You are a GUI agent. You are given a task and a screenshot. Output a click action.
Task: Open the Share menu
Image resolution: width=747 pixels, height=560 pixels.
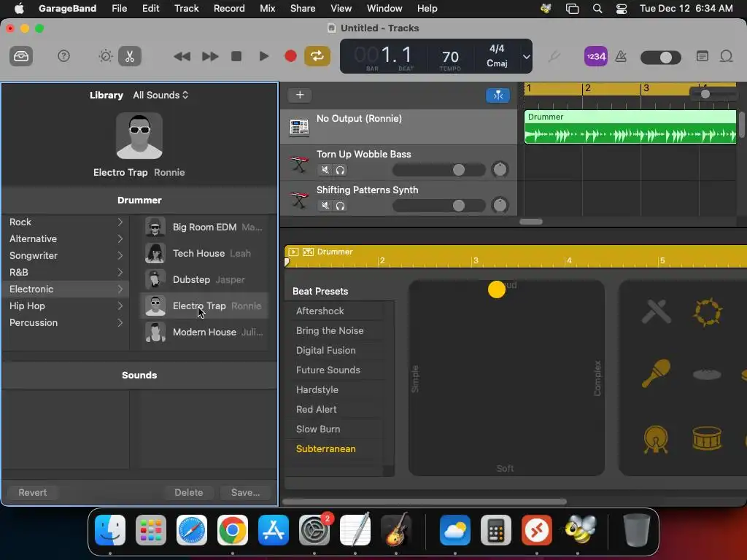click(303, 8)
